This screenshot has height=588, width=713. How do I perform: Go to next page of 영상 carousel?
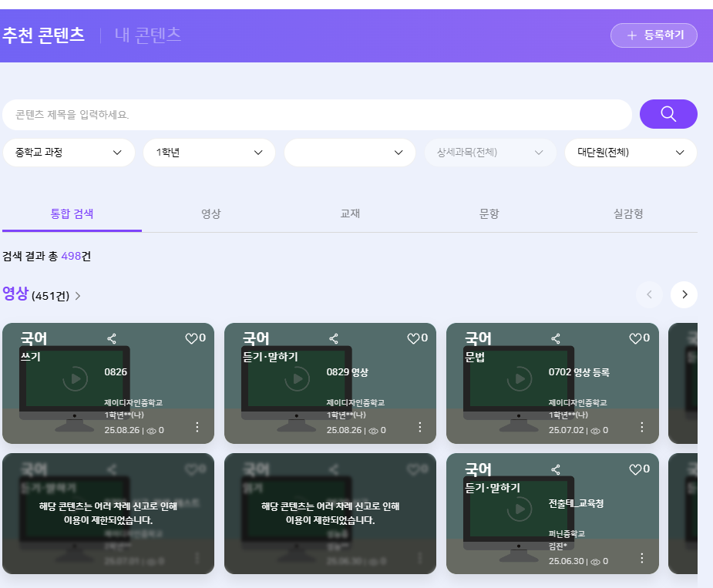tap(684, 294)
